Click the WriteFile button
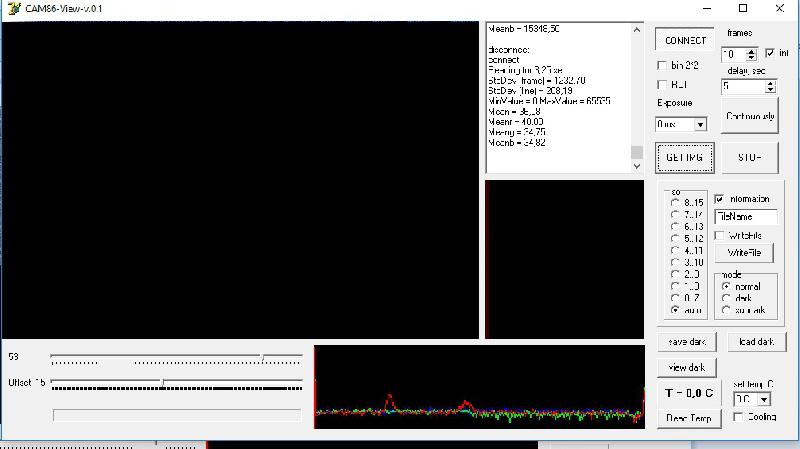This screenshot has height=449, width=800. click(744, 253)
